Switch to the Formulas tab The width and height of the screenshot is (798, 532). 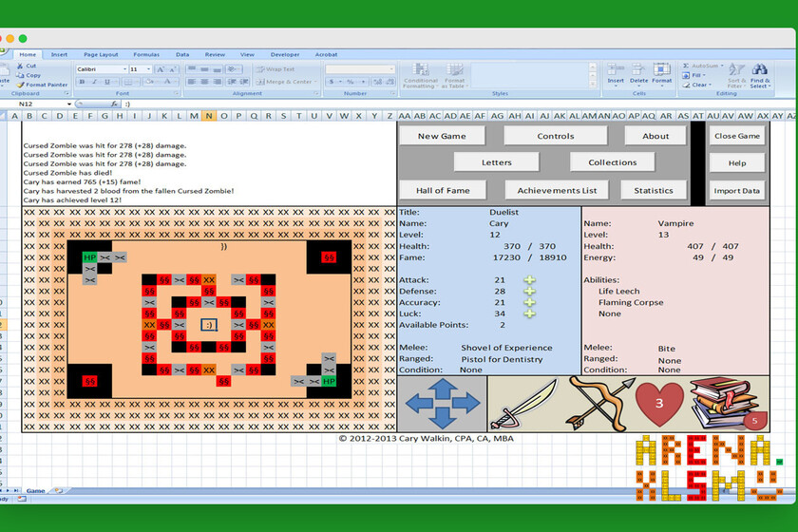(x=146, y=54)
